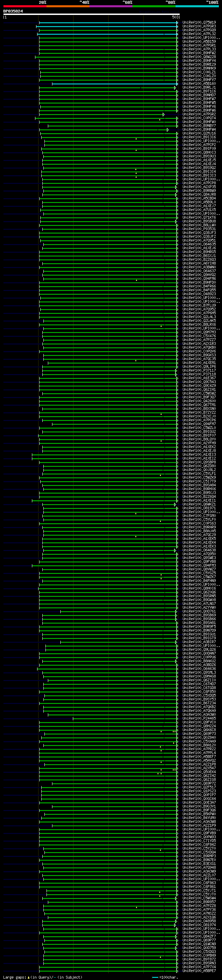This screenshot has width=222, height=980.
Task: Select the UniRef100_C5WSW4 label
Action: pos(199,898)
